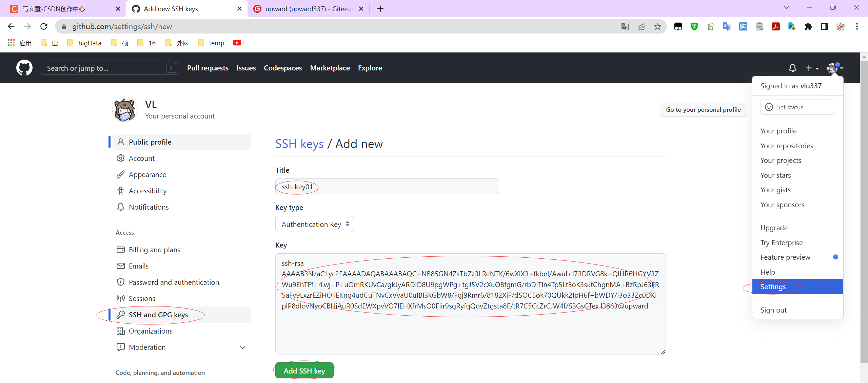Open Marketplace in top nav
The height and width of the screenshot is (383, 868).
330,68
